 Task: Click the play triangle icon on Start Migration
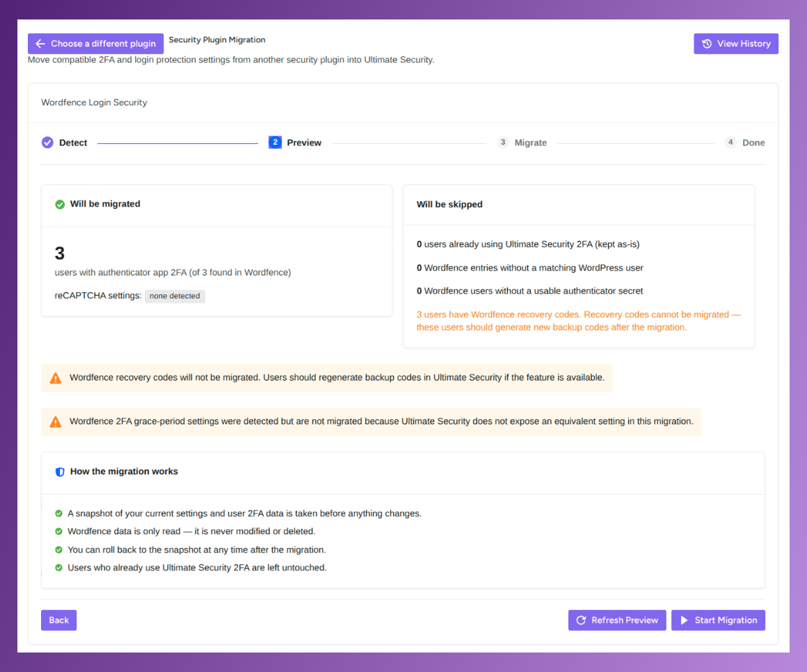(x=684, y=620)
